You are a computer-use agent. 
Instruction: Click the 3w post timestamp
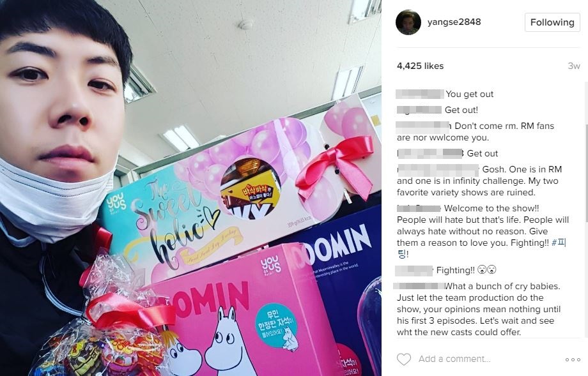click(x=574, y=66)
